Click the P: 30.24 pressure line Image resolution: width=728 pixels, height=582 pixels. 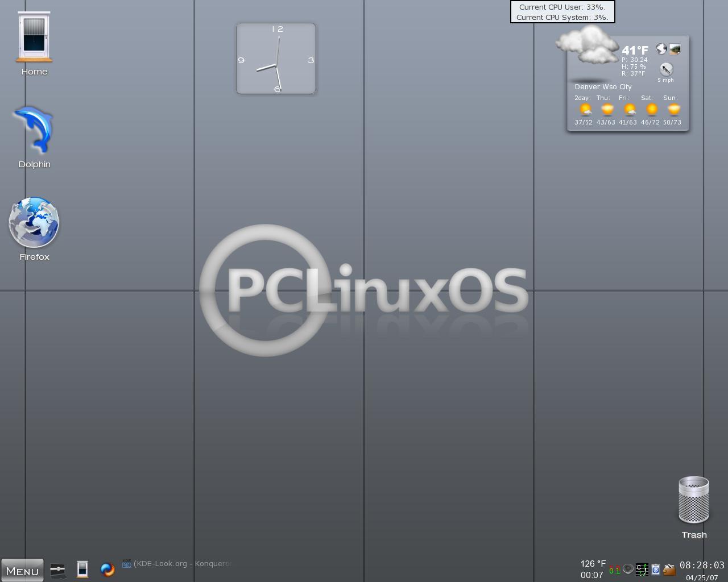(x=634, y=60)
